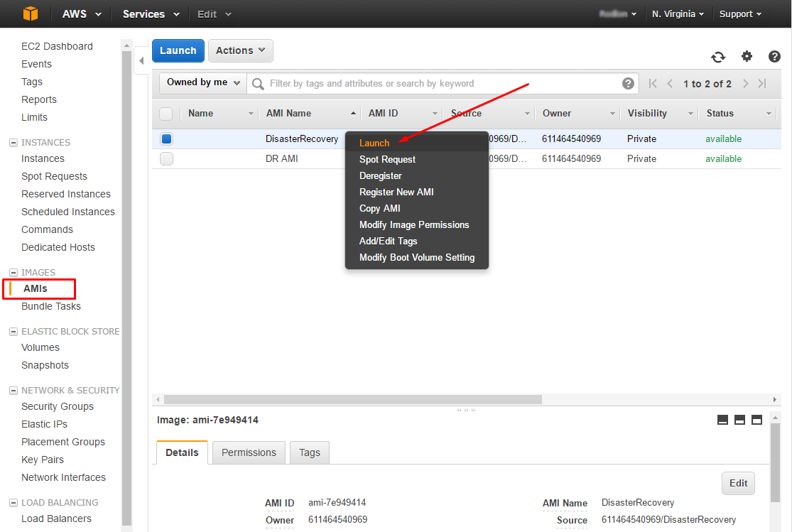The width and height of the screenshot is (792, 532).
Task: Open the Support dropdown
Action: pyautogui.click(x=740, y=14)
